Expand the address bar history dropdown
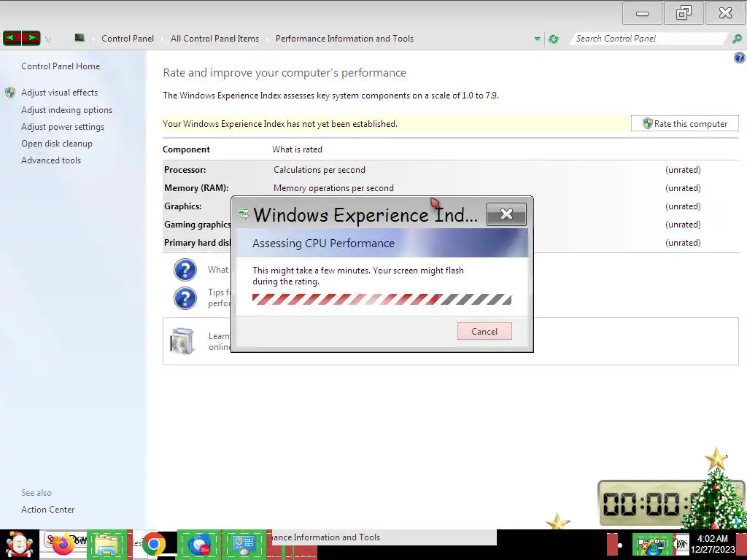This screenshot has height=560, width=747. pos(538,39)
